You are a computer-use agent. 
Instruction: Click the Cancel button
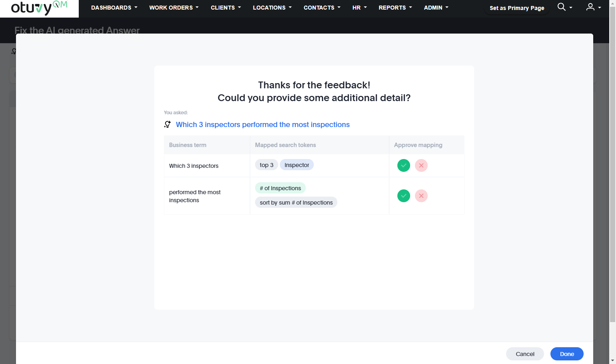click(525, 354)
